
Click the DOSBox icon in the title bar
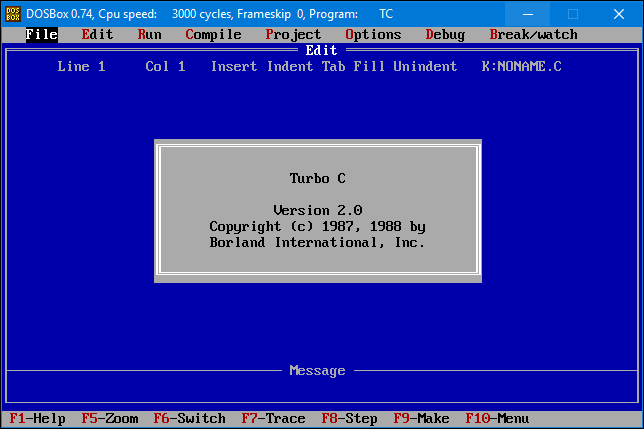[13, 14]
